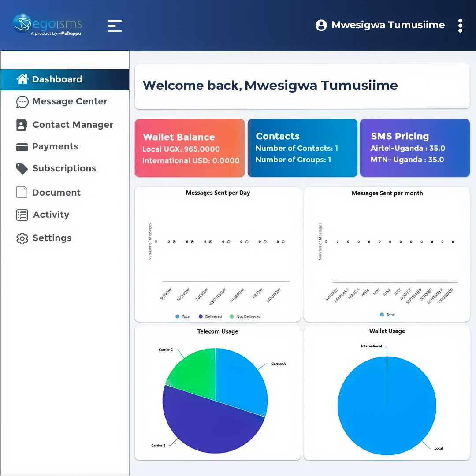Image resolution: width=476 pixels, height=476 pixels.
Task: Open the Wallet Balance card
Action: click(190, 148)
